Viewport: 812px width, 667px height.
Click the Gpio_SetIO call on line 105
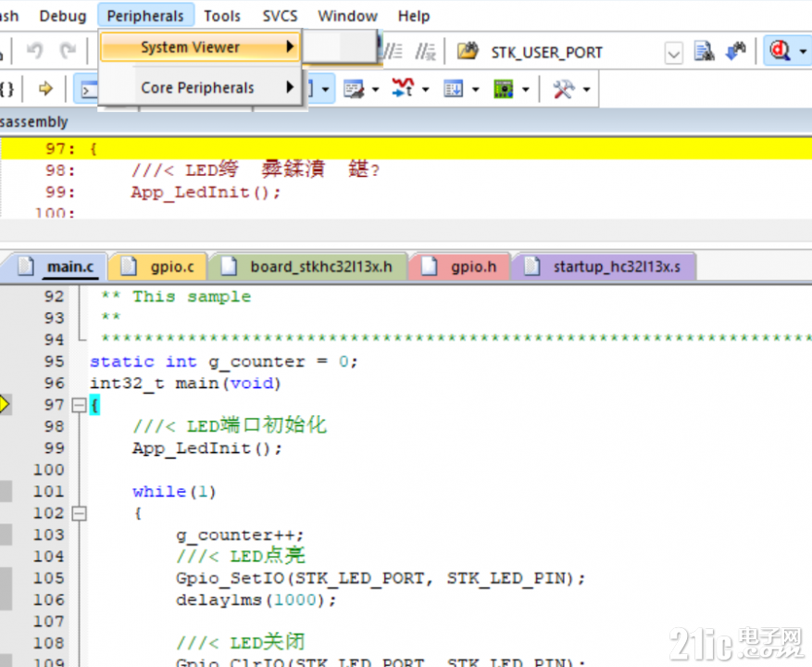coord(381,578)
